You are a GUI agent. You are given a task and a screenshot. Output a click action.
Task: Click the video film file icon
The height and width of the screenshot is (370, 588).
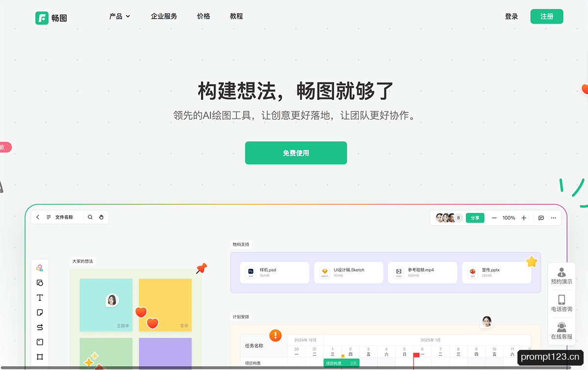click(398, 272)
